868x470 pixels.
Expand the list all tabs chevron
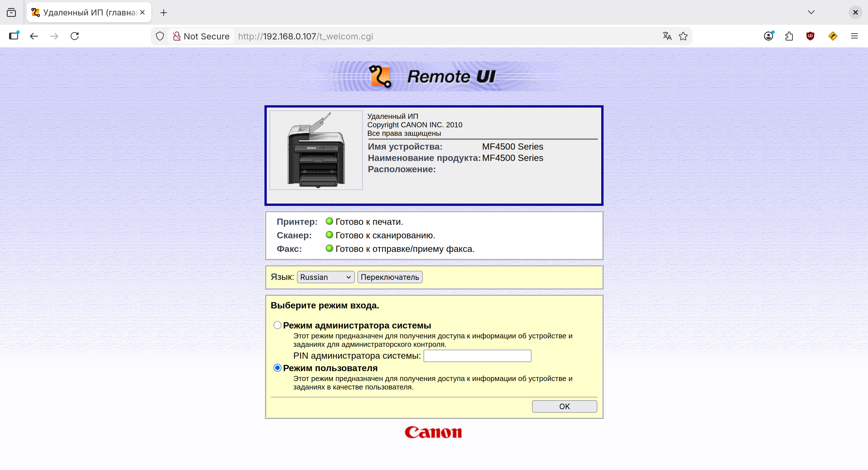pos(811,12)
